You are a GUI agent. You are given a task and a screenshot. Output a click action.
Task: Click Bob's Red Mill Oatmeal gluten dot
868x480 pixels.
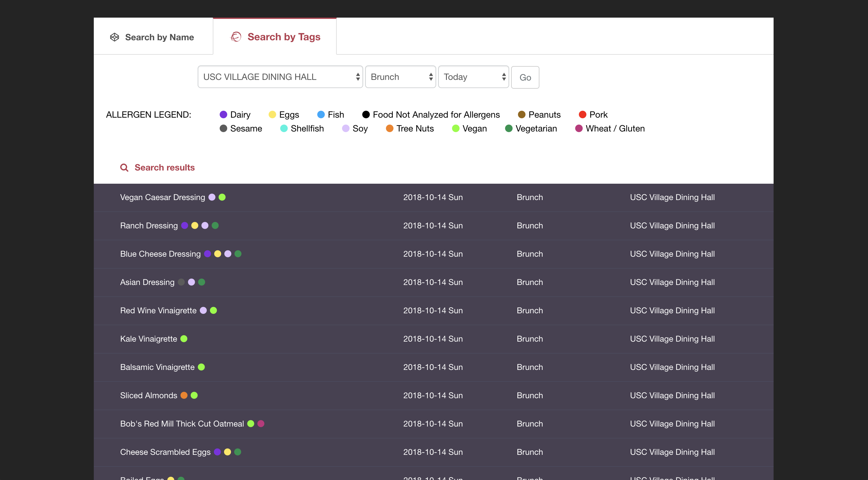tap(261, 423)
